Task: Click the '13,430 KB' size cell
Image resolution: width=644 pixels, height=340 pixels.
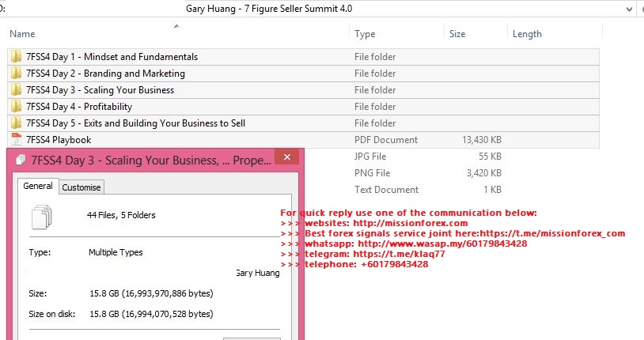Action: (481, 140)
